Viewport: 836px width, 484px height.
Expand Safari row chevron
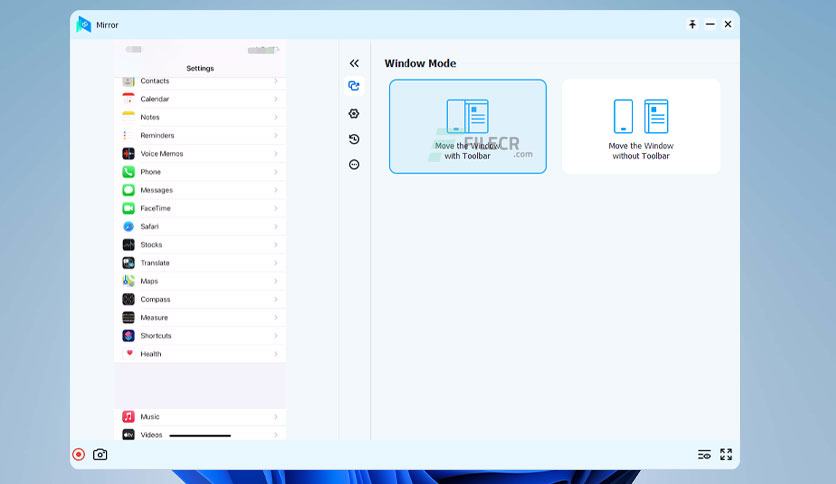[x=276, y=227]
